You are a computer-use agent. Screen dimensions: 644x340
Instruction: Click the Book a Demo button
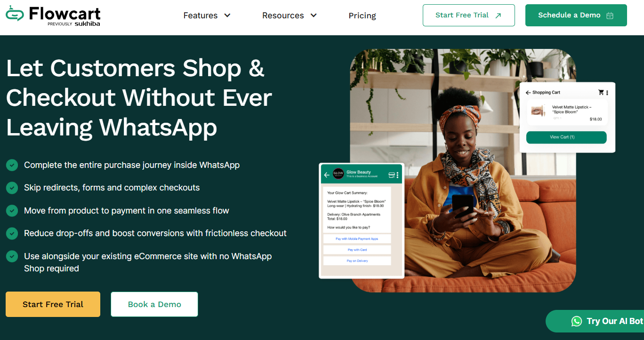point(154,304)
